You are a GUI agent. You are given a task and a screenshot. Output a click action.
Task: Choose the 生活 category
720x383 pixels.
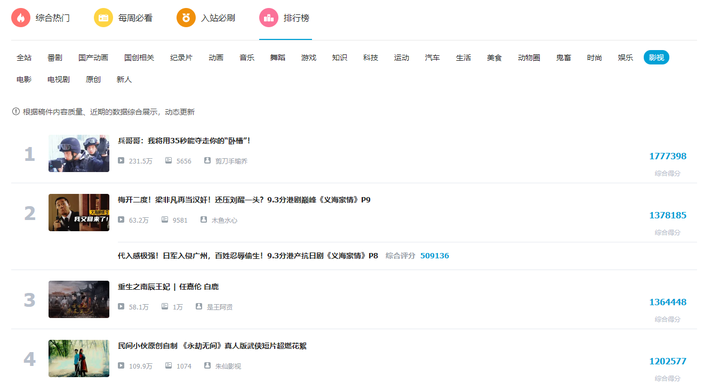click(463, 57)
